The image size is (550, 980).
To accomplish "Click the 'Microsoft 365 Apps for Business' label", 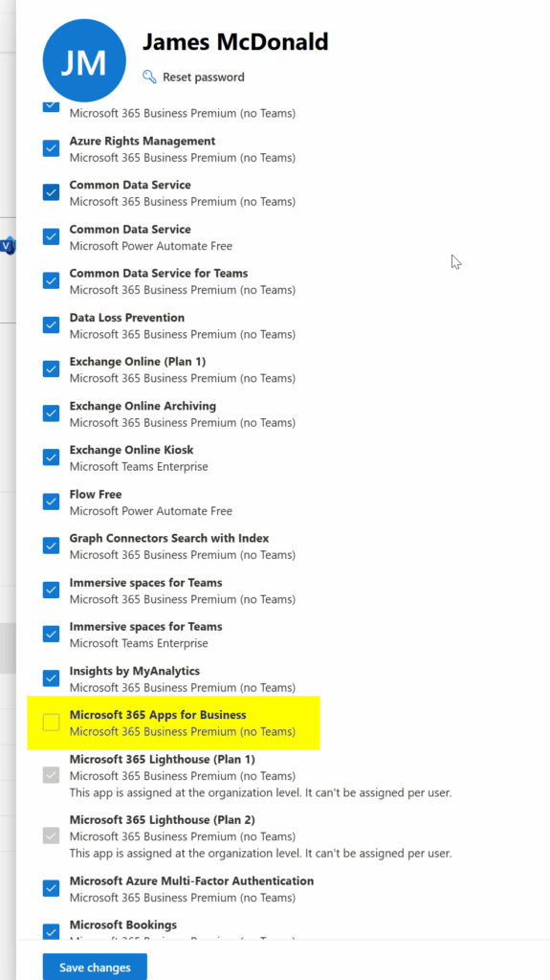I will point(158,714).
